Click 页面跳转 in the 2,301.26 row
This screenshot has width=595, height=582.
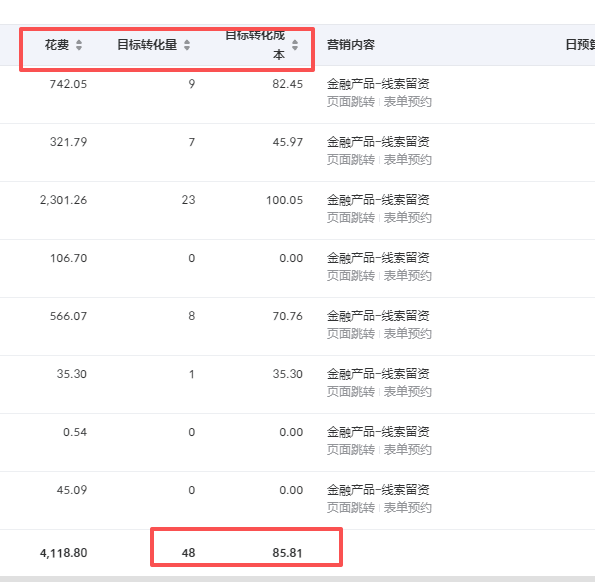click(x=351, y=218)
